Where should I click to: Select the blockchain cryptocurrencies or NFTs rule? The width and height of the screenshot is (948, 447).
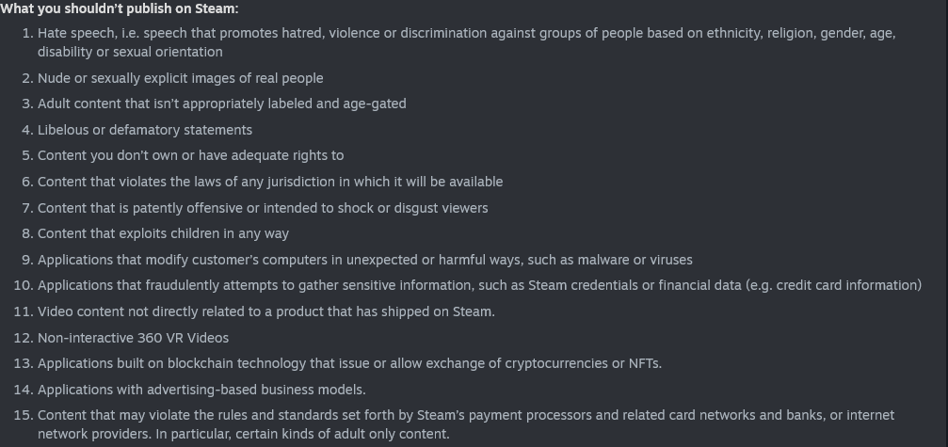[x=349, y=363]
